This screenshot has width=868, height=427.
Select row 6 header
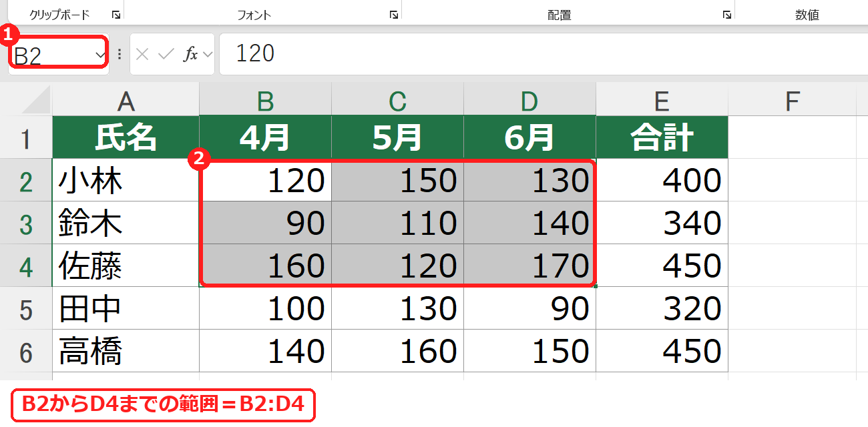26,351
